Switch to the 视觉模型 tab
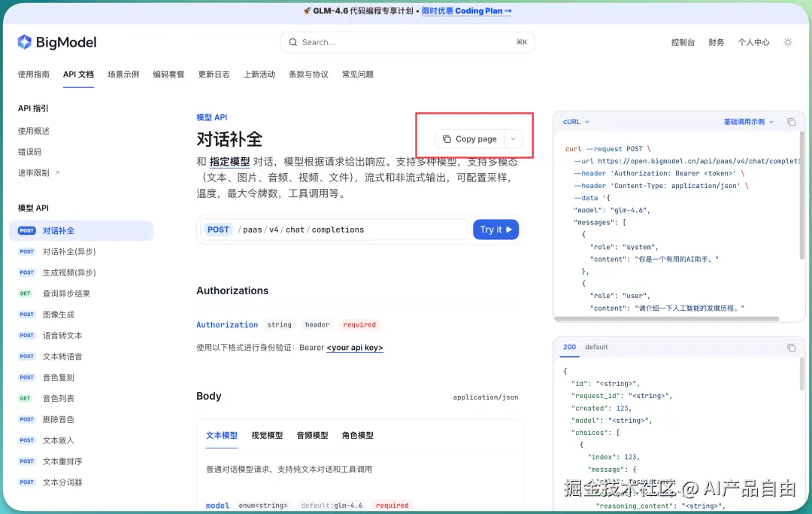 tap(267, 435)
